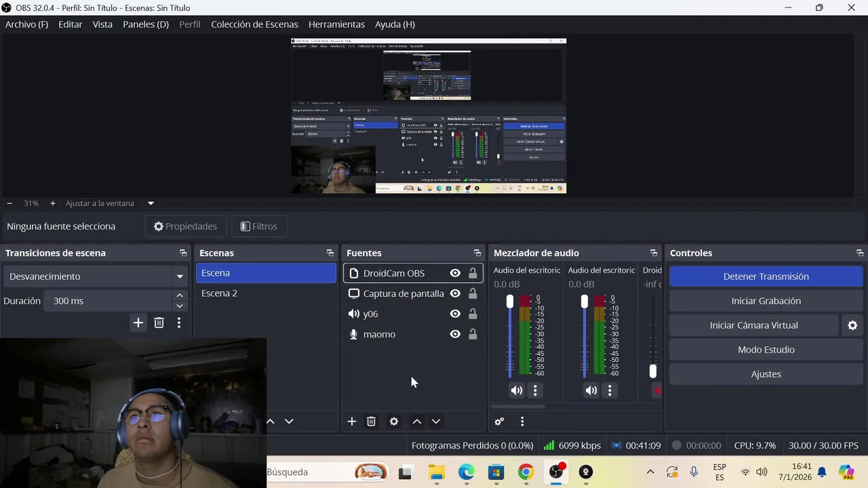This screenshot has width=868, height=488.
Task: Open advanced audio properties gears icon
Action: 499,421
